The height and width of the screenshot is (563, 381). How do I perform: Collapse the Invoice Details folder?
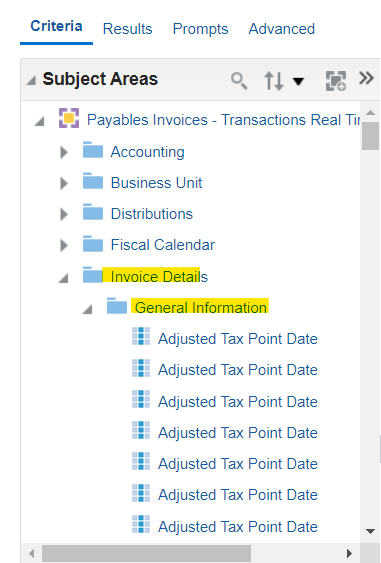[x=64, y=278]
